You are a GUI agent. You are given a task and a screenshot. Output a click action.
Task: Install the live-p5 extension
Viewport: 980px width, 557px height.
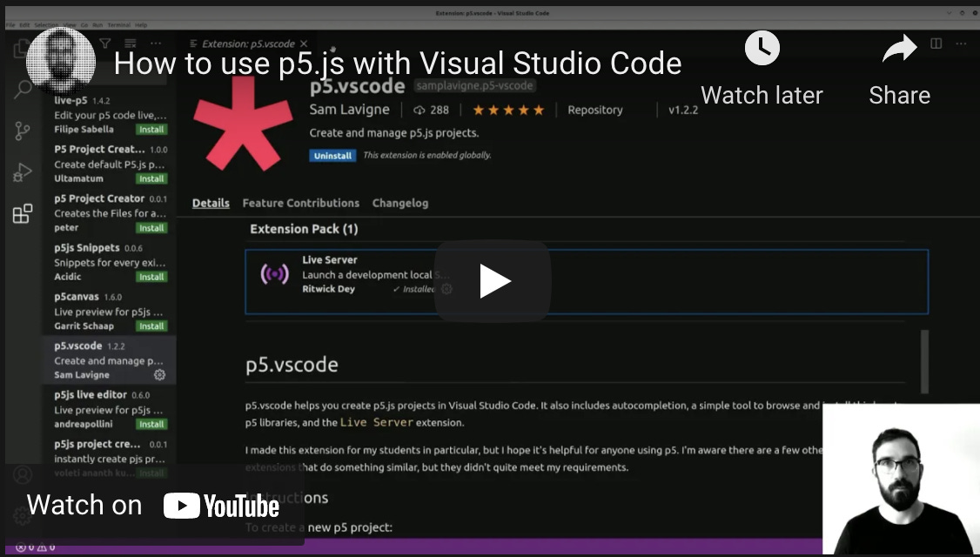151,130
